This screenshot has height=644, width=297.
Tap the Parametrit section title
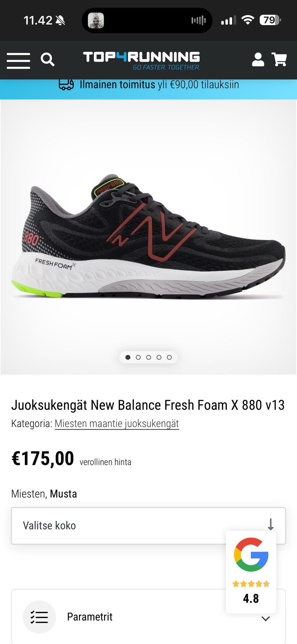point(90,617)
